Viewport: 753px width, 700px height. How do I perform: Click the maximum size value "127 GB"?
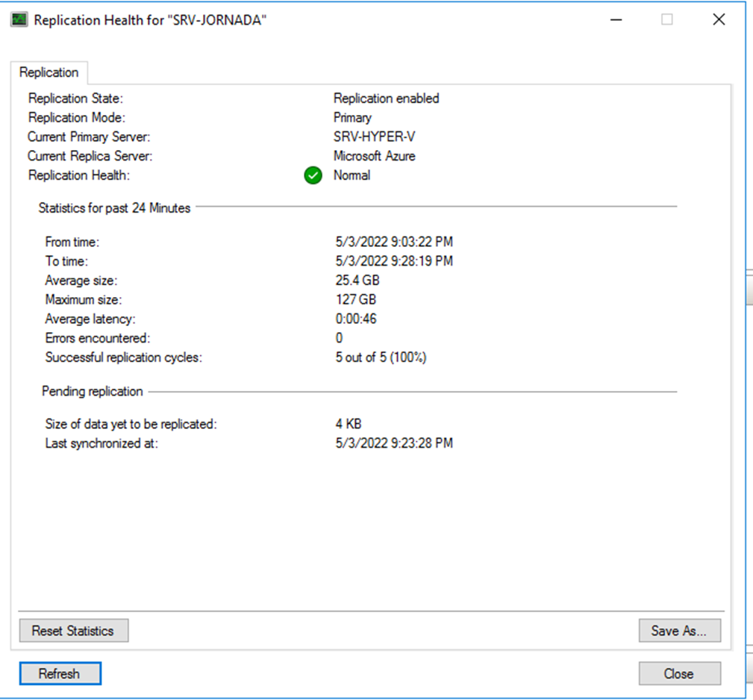pos(356,299)
